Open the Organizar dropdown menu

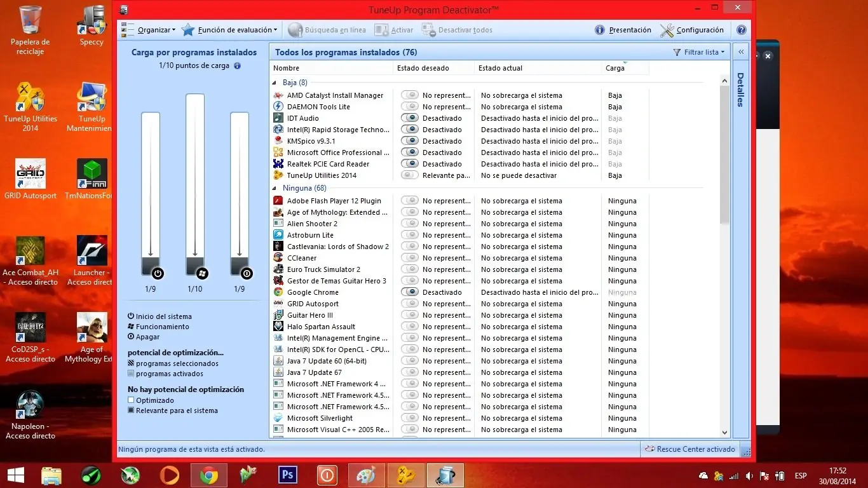tap(148, 30)
